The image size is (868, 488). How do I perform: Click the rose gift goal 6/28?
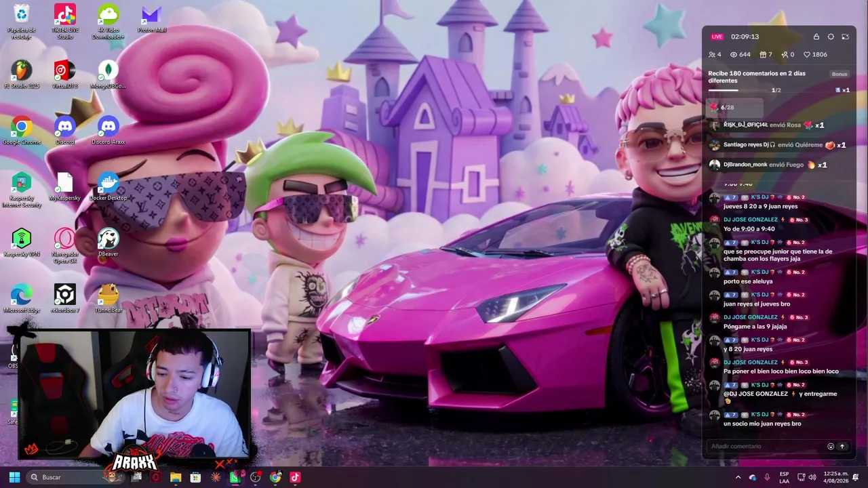coord(735,107)
